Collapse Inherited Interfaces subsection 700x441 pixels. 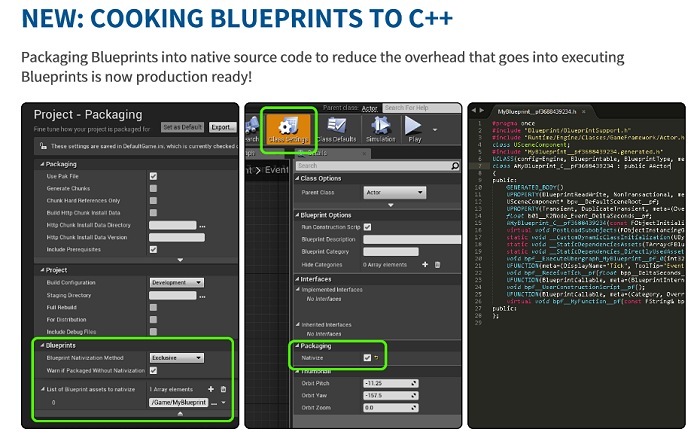coord(298,325)
